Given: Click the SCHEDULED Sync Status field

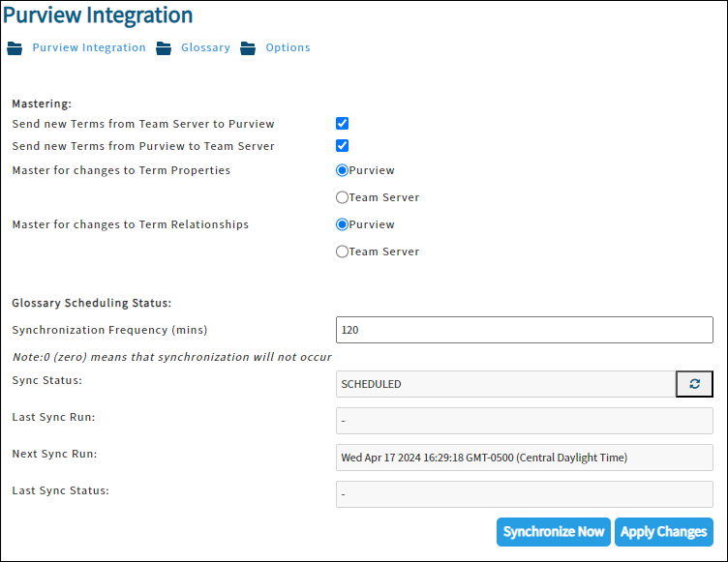Looking at the screenshot, I should pyautogui.click(x=505, y=384).
